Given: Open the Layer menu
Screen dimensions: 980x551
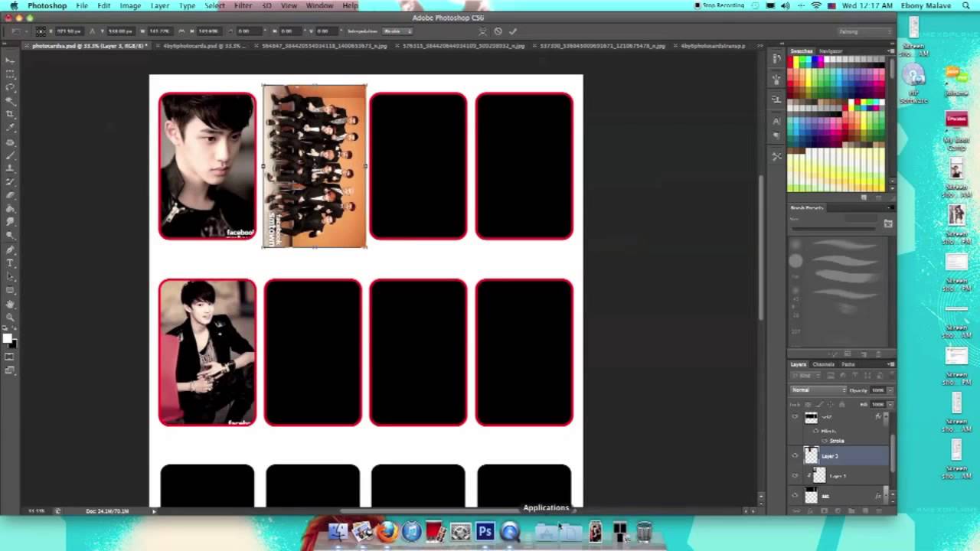Looking at the screenshot, I should pyautogui.click(x=160, y=5).
